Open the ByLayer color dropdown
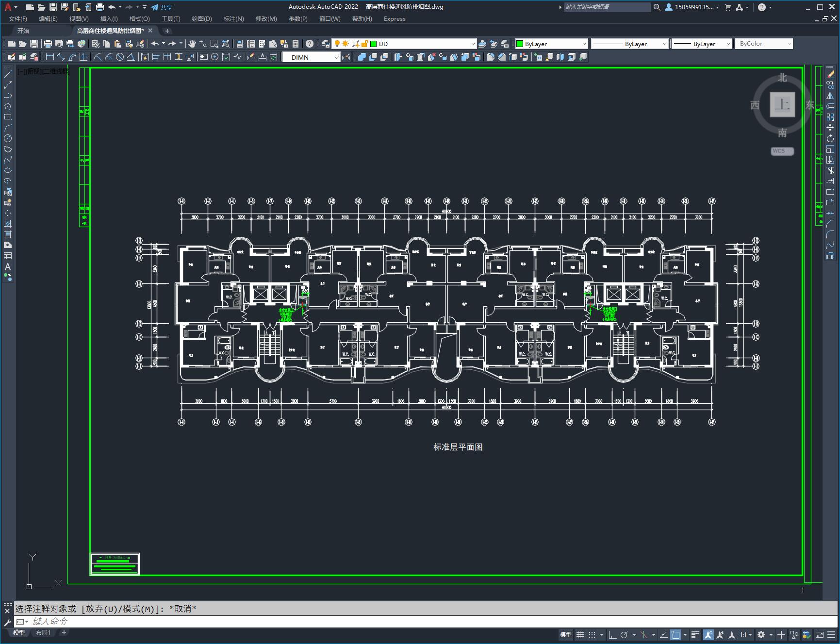 pyautogui.click(x=584, y=44)
